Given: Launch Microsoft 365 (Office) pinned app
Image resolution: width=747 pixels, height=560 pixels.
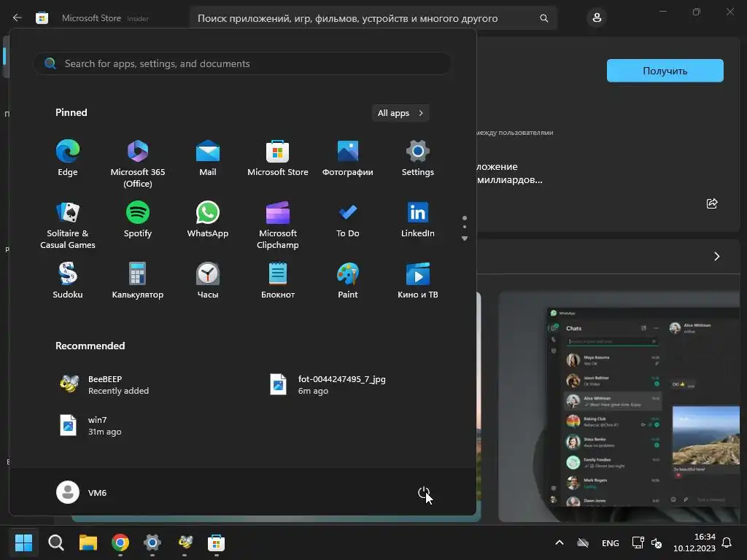Looking at the screenshot, I should [138, 163].
